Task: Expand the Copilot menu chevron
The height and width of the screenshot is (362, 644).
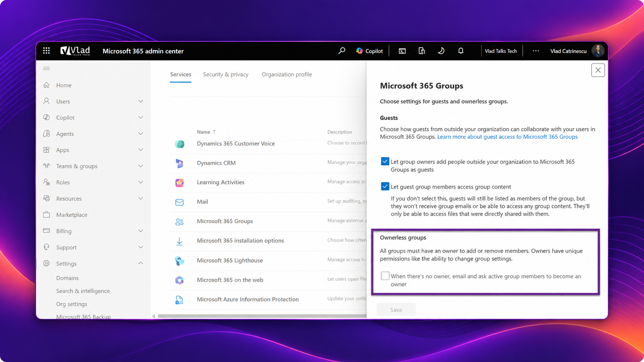Action: tap(141, 117)
